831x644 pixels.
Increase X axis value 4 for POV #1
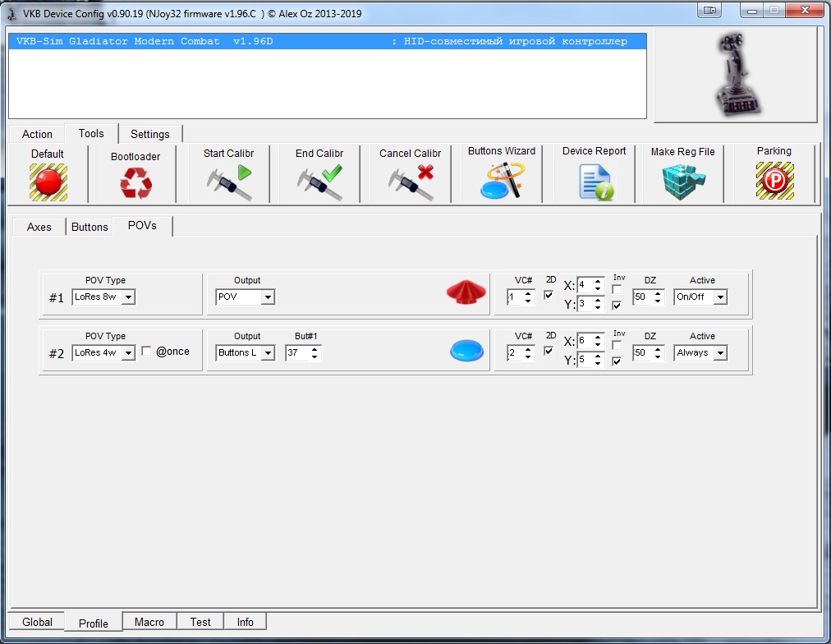tap(598, 282)
